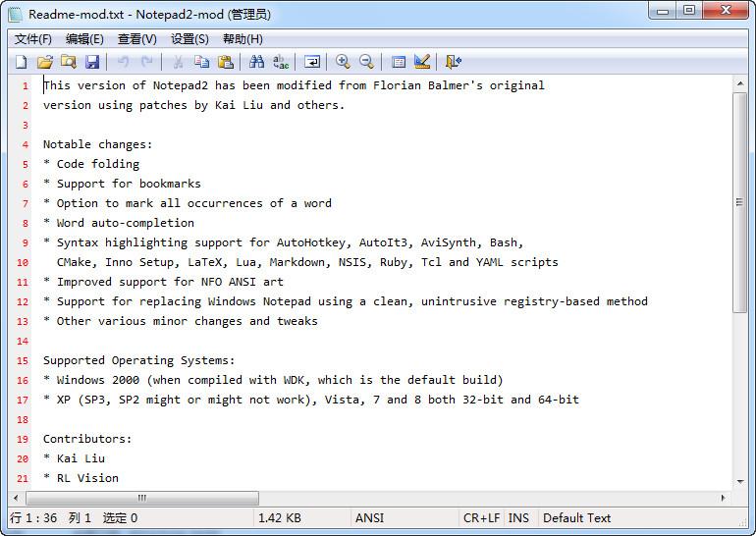Zoom in with the magnifier plus icon

[342, 62]
